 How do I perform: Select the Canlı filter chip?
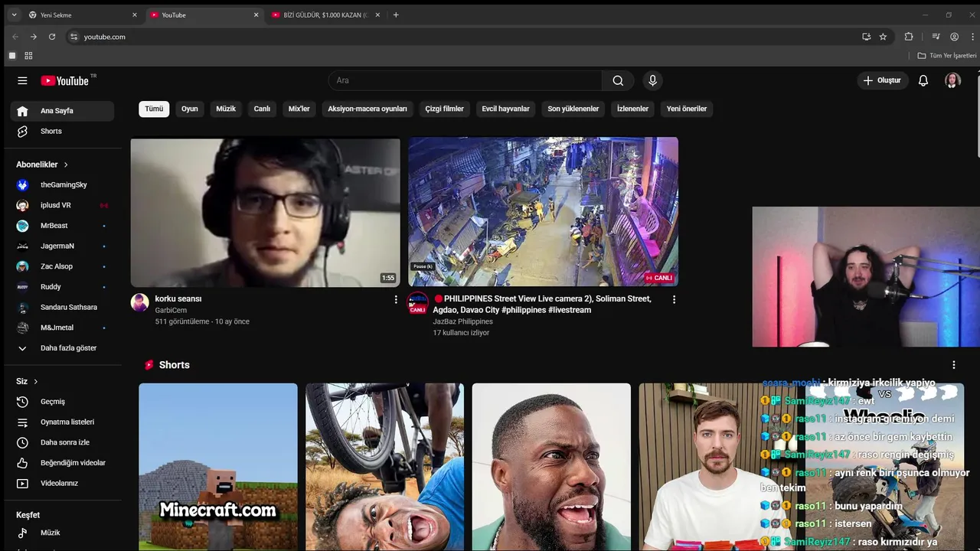click(262, 109)
